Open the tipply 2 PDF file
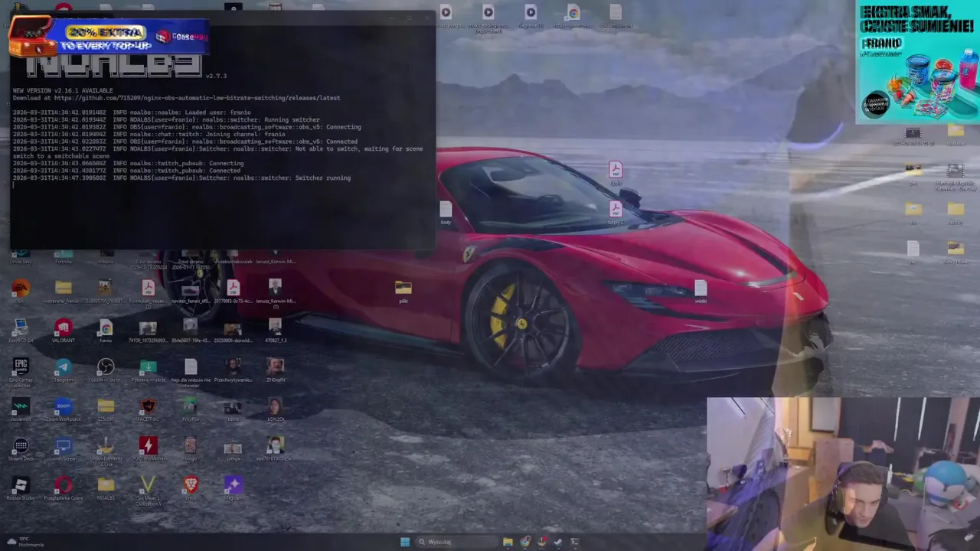This screenshot has width=980, height=551. tap(616, 212)
